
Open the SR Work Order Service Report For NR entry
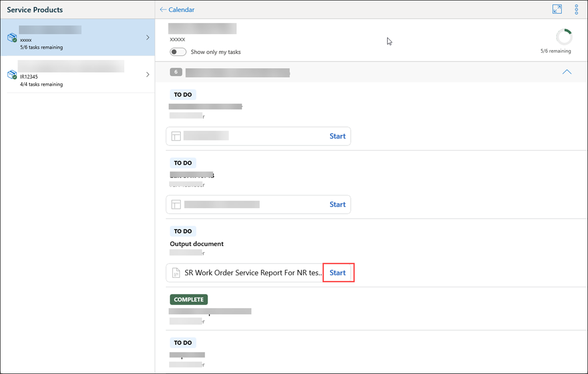[253, 273]
